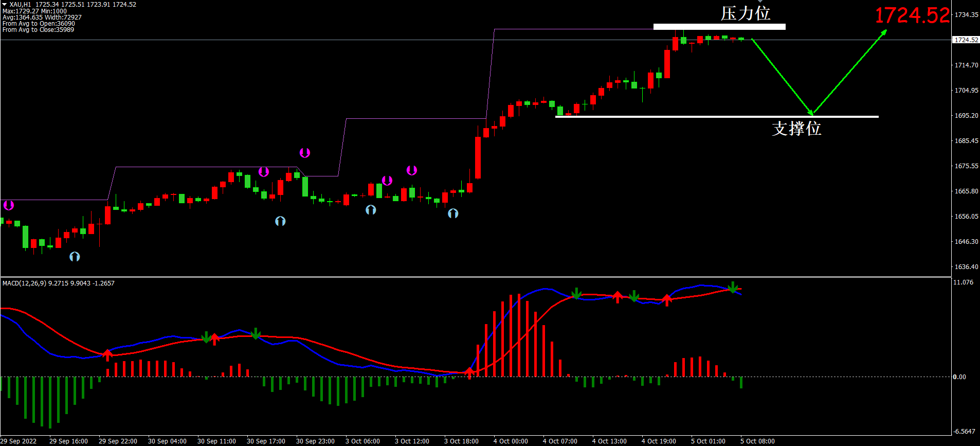
Task: Select the highest magenta down-arrow signal on chart
Action: coord(305,153)
